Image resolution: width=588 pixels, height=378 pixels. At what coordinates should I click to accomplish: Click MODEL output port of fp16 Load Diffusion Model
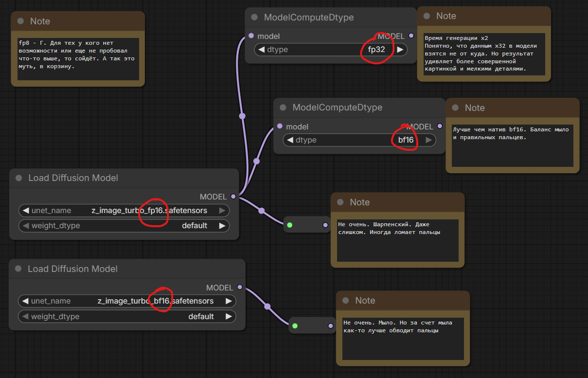pos(233,197)
